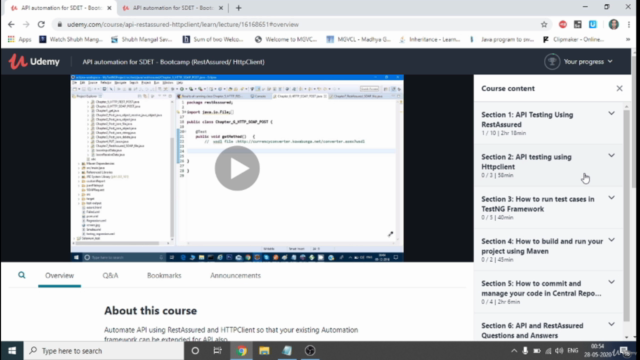Open the red extension icon

click(563, 24)
